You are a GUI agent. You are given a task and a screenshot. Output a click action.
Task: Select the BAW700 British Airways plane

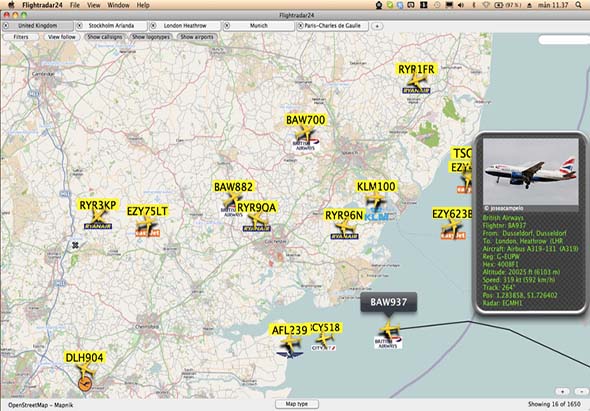coord(305,132)
